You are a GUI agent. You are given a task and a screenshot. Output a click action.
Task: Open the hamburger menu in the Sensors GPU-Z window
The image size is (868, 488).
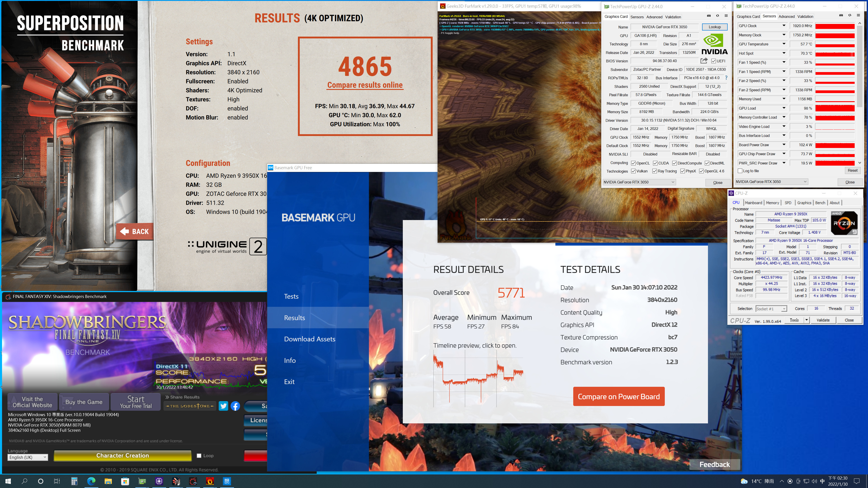[x=858, y=16]
